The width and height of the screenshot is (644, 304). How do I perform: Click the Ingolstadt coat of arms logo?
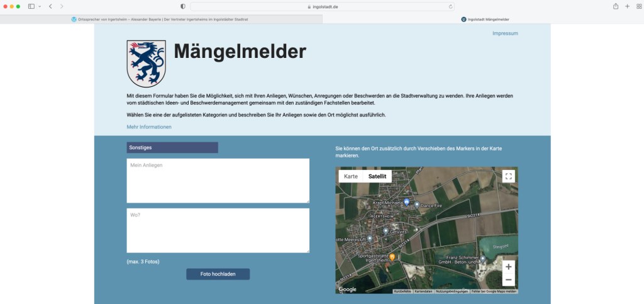tap(146, 64)
